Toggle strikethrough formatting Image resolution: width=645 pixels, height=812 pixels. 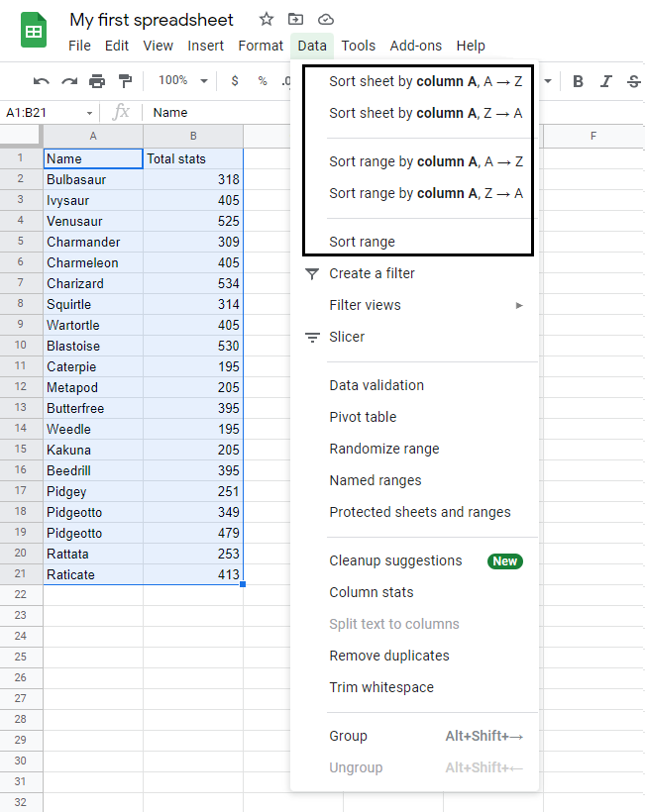click(x=633, y=81)
